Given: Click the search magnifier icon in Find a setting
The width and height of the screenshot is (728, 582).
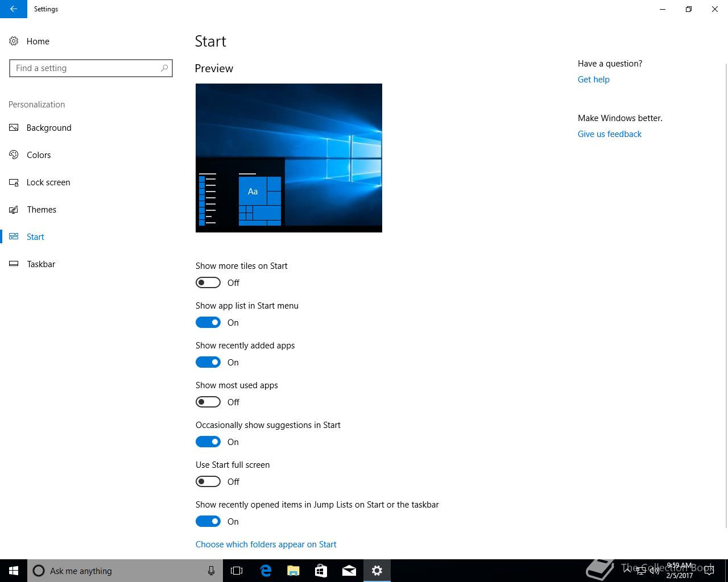Looking at the screenshot, I should click(x=164, y=68).
